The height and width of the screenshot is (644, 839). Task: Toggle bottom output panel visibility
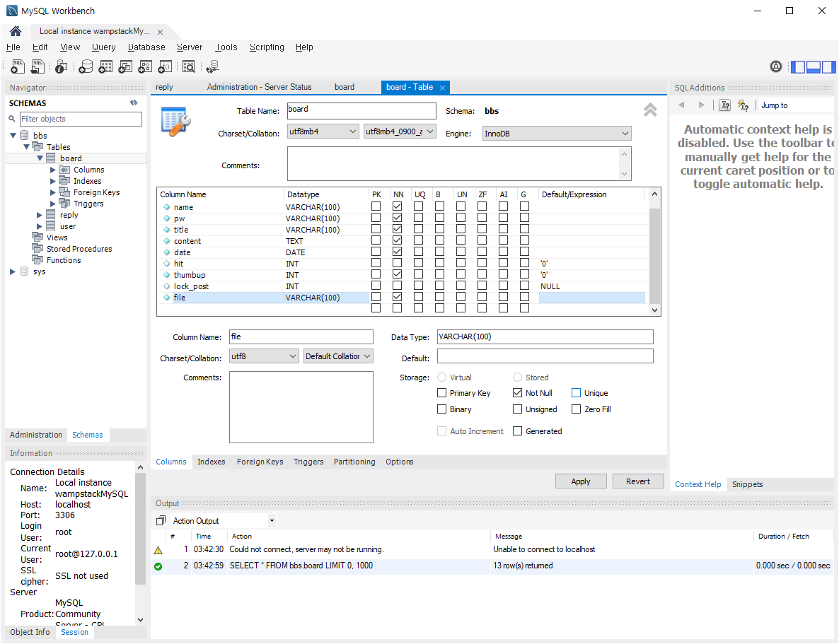coord(814,67)
